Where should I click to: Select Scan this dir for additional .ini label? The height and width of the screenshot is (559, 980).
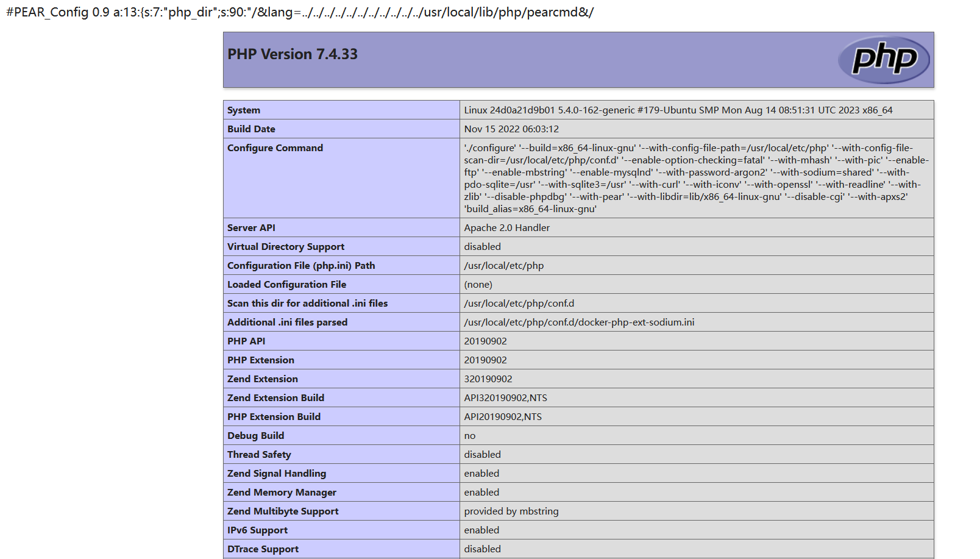307,304
